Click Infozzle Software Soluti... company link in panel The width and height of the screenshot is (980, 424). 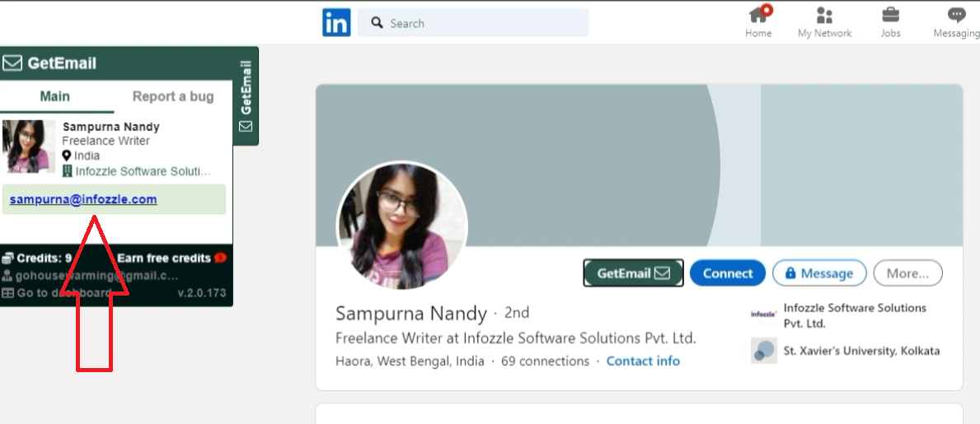click(x=143, y=171)
